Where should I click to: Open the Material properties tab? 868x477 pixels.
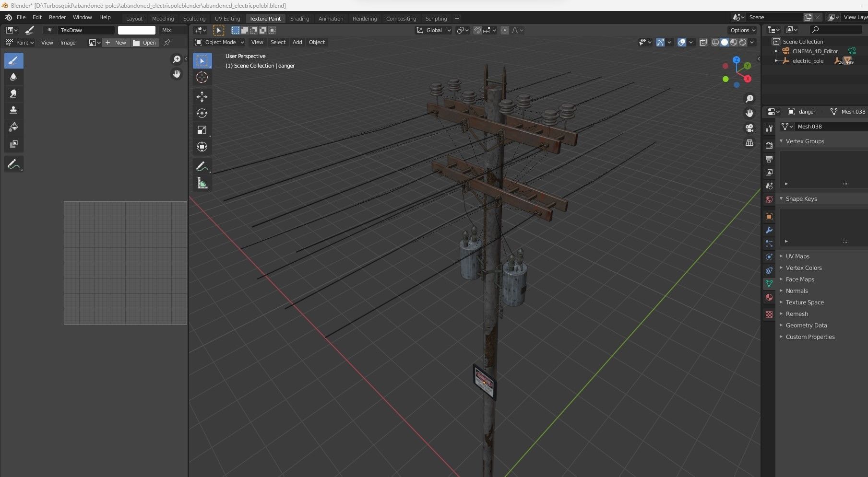(769, 297)
